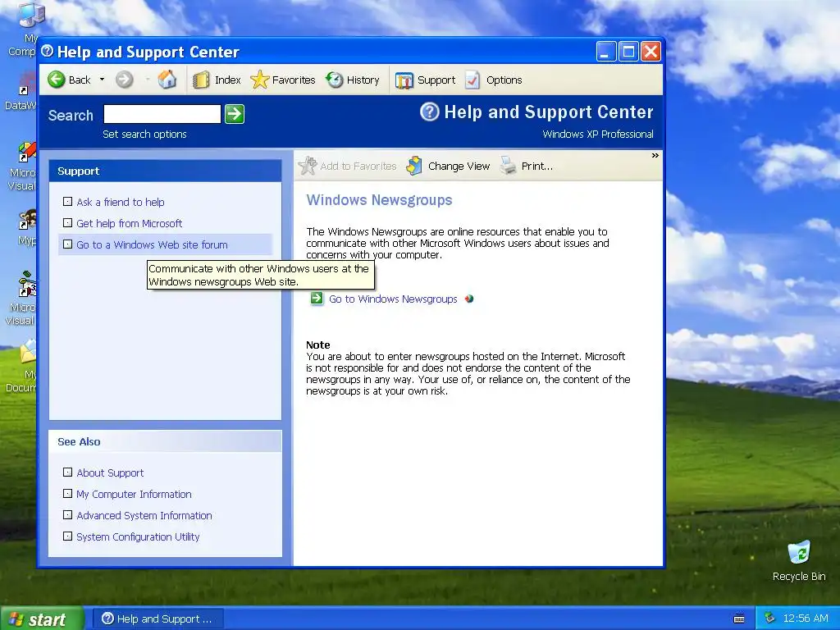Open Set search options link
Screen dimensions: 840x630
[144, 134]
